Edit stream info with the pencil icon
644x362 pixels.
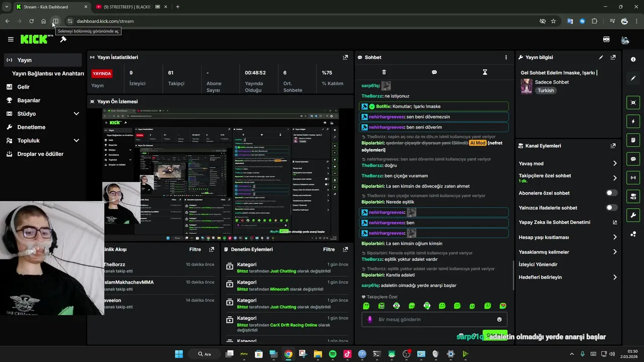tap(601, 57)
